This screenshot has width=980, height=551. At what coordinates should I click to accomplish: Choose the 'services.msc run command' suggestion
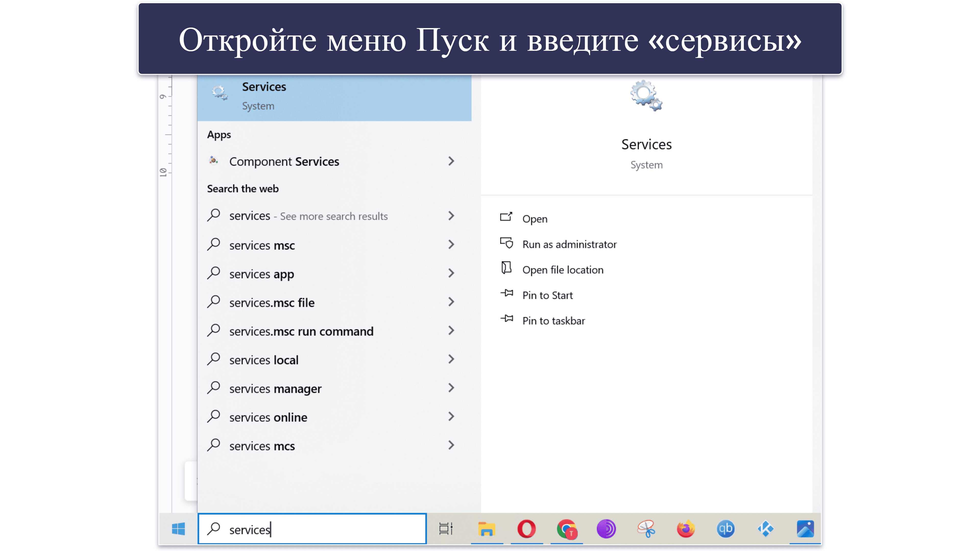(x=334, y=331)
